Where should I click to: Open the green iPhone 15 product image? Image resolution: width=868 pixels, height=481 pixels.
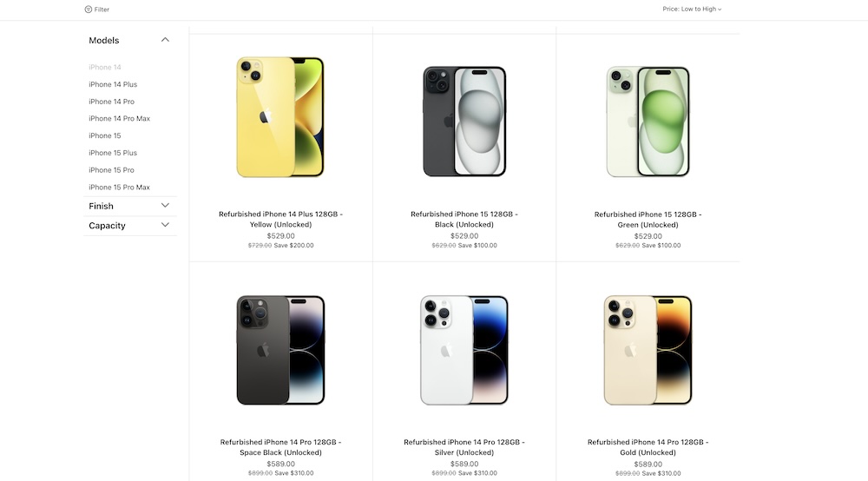(x=648, y=122)
